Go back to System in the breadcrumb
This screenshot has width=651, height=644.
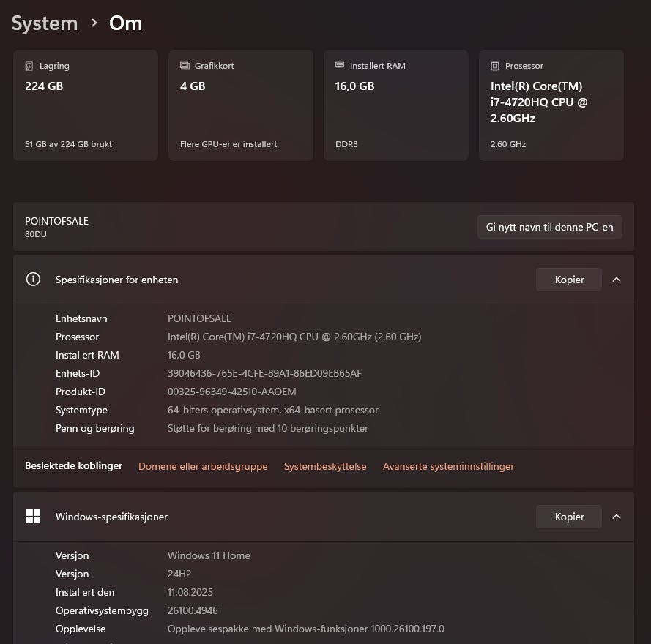coord(45,23)
